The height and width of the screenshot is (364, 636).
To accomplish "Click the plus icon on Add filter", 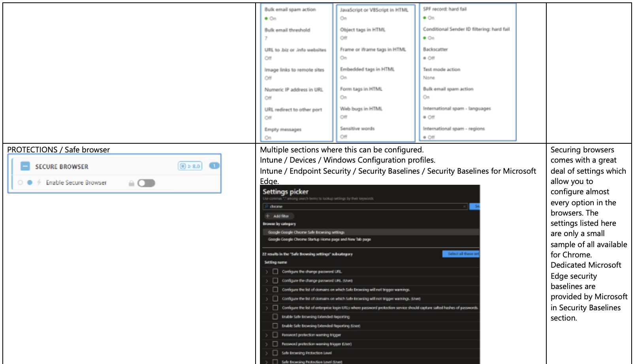I will point(268,216).
